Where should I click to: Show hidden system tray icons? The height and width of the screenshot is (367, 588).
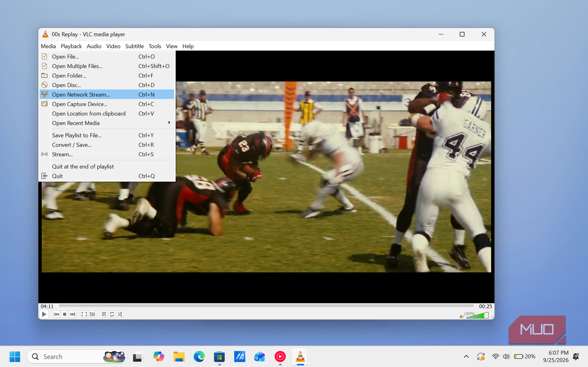click(466, 356)
